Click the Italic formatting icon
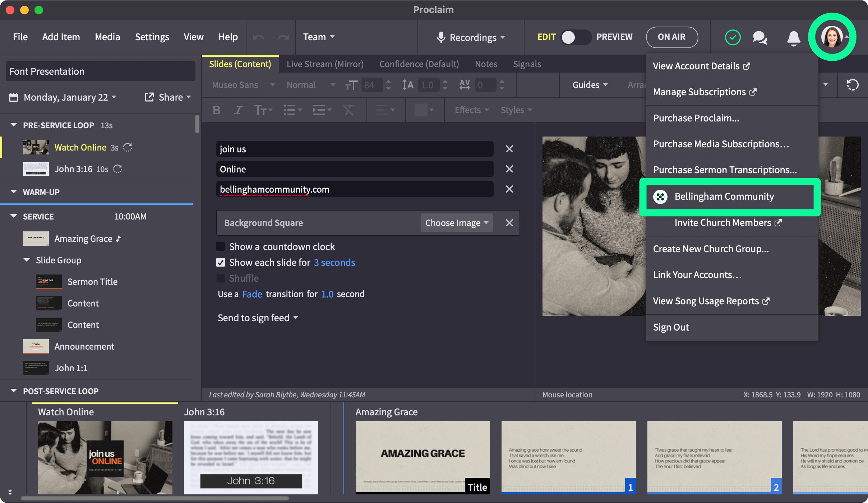Screen dimensions: 868x503 238,110
